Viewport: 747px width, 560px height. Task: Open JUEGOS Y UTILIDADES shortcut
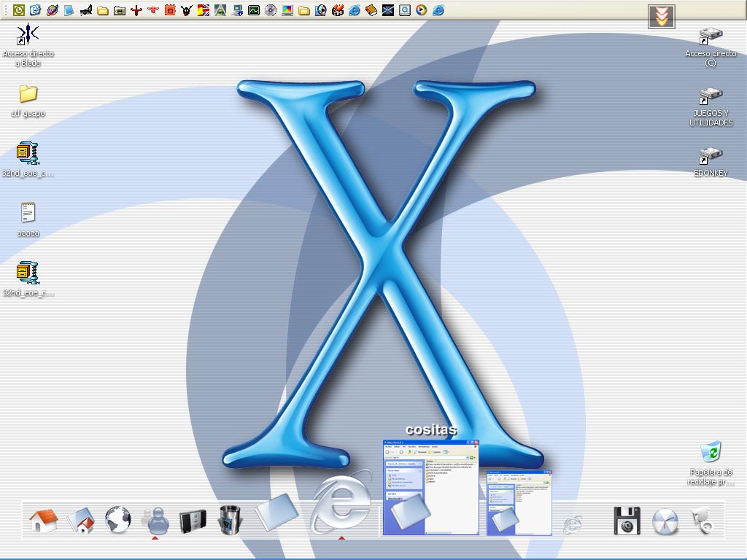[711, 96]
